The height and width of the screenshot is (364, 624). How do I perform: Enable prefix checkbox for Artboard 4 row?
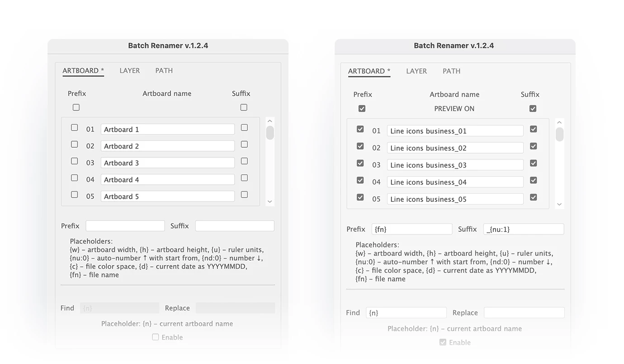(x=74, y=178)
